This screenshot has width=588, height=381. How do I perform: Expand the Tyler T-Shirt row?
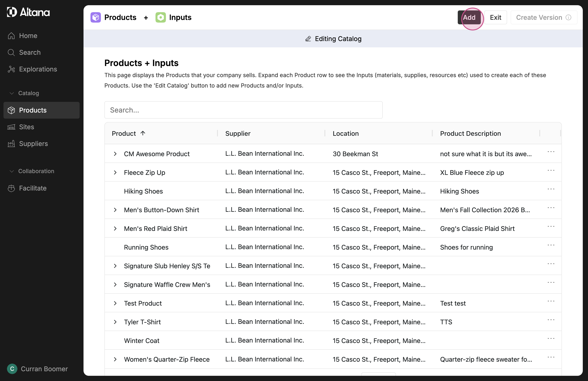pos(115,322)
